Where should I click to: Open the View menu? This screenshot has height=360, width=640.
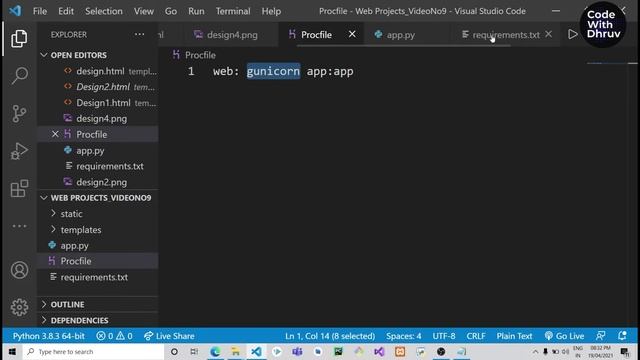pyautogui.click(x=144, y=11)
